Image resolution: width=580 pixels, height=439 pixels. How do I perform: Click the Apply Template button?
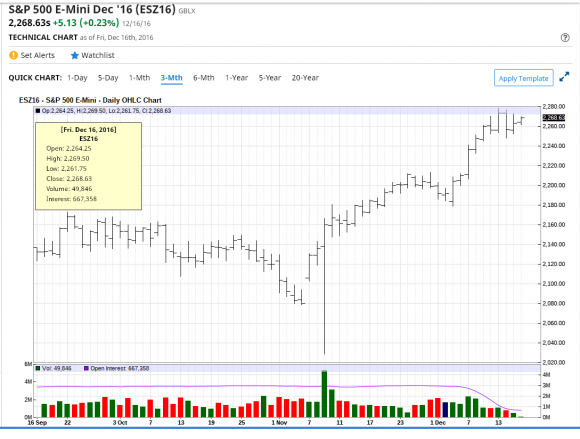coord(523,78)
